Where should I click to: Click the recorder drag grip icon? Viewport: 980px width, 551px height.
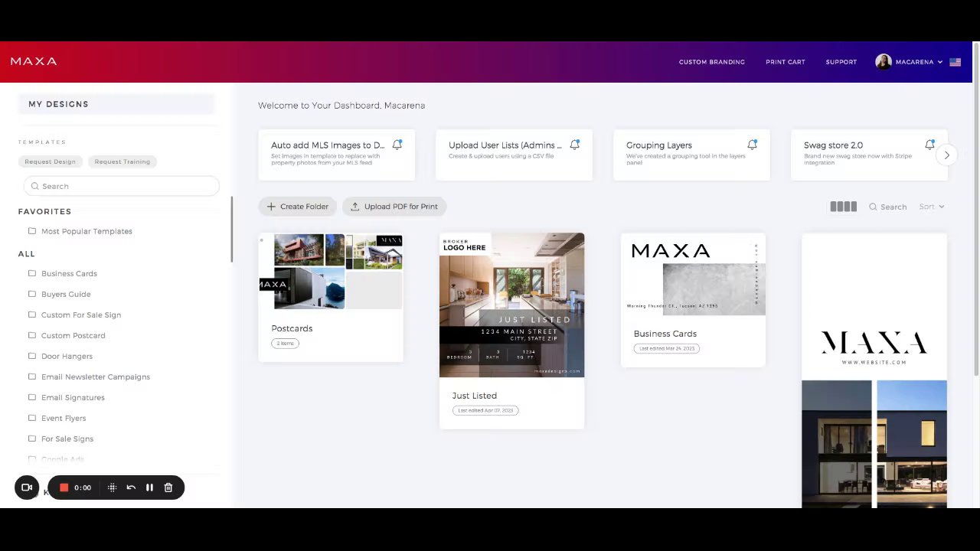point(112,487)
